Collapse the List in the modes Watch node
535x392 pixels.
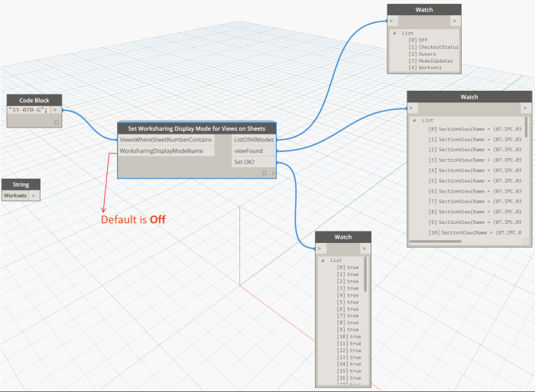tap(395, 34)
